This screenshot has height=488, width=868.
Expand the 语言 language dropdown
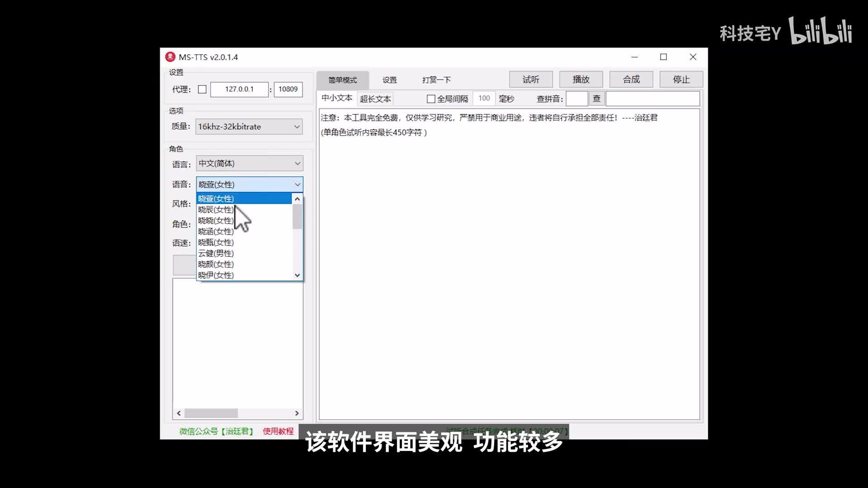(x=250, y=164)
